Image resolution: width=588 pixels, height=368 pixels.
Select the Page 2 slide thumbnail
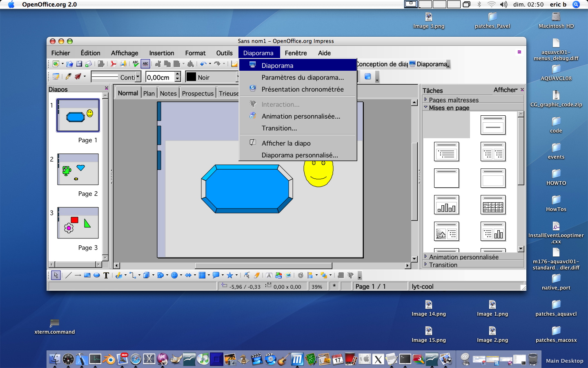point(78,169)
